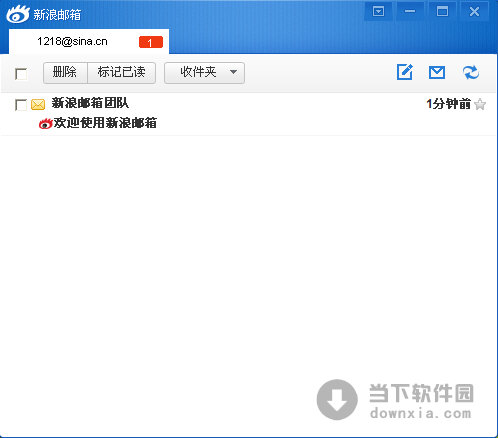Refresh the mailbox with the sync icon
The width and height of the screenshot is (498, 438).
[471, 72]
